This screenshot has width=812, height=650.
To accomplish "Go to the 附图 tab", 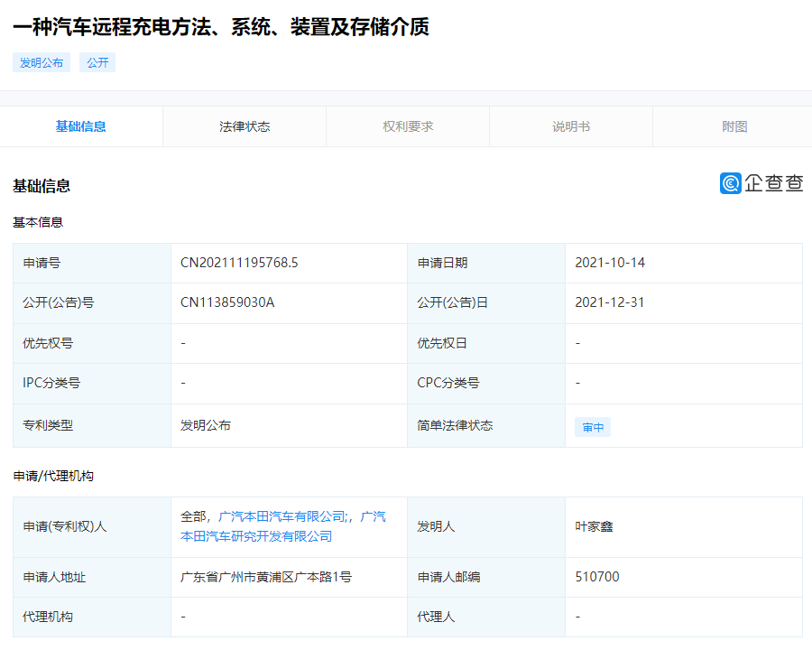I will (x=734, y=126).
